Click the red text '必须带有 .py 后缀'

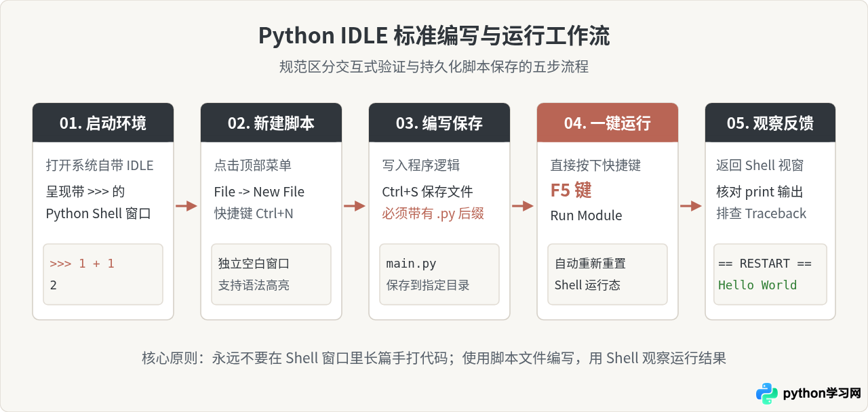(x=433, y=213)
